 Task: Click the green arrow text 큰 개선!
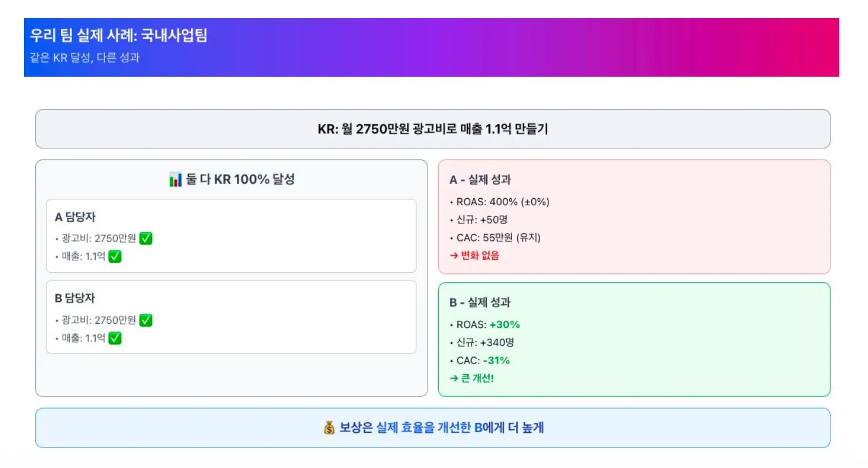point(472,378)
